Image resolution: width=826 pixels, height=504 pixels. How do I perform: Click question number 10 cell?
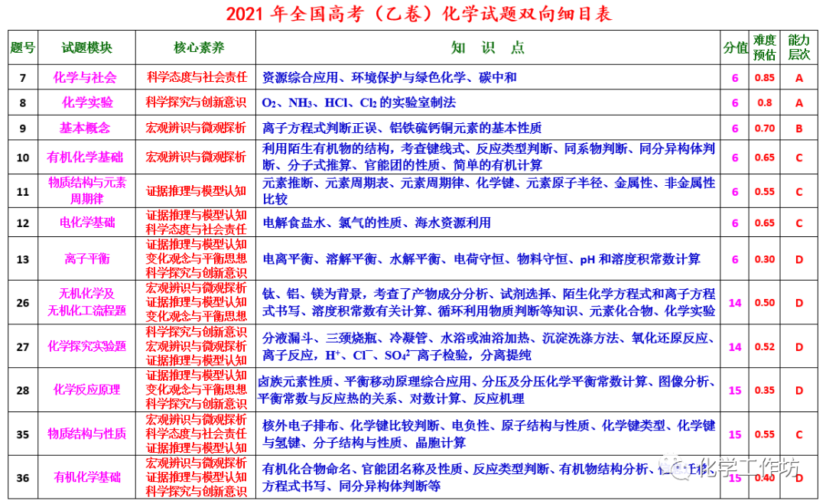23,158
